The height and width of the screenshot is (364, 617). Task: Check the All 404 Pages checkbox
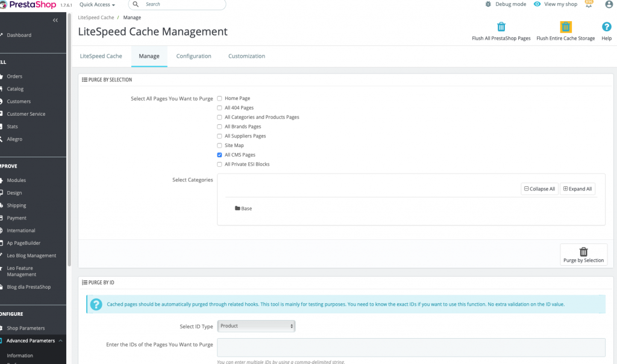pyautogui.click(x=219, y=108)
